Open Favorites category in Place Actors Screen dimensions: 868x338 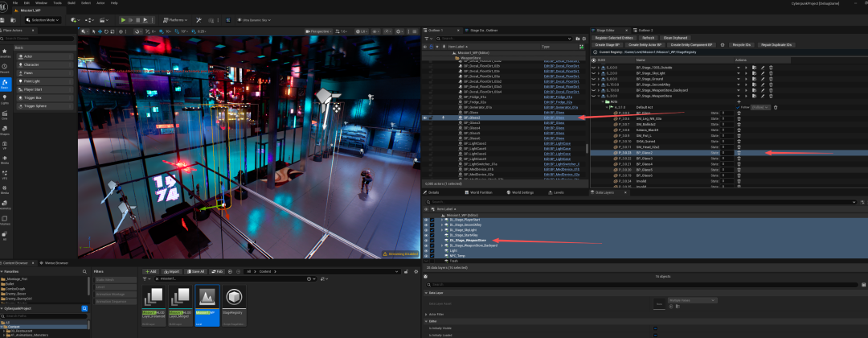[x=5, y=52]
